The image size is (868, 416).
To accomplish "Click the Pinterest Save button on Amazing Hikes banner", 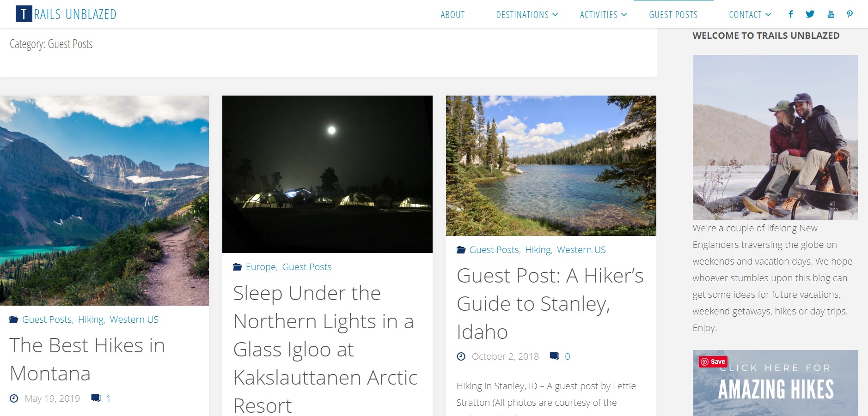I will [x=714, y=362].
